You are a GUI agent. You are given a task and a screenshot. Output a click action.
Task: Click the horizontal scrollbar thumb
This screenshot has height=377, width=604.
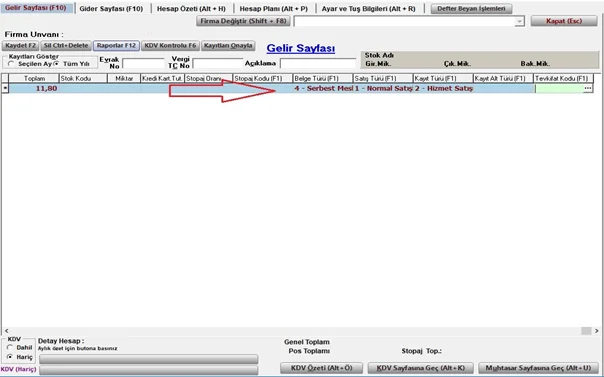[586, 331]
